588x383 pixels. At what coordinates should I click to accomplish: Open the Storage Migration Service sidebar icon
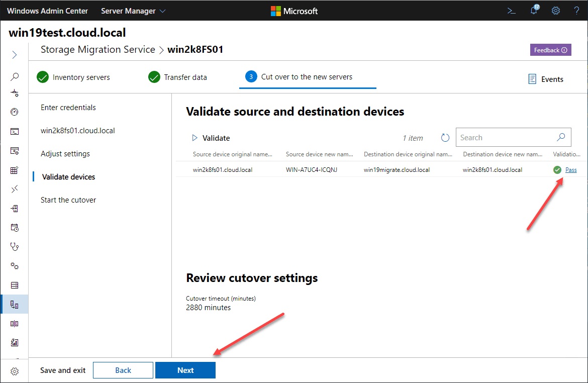tap(15, 305)
